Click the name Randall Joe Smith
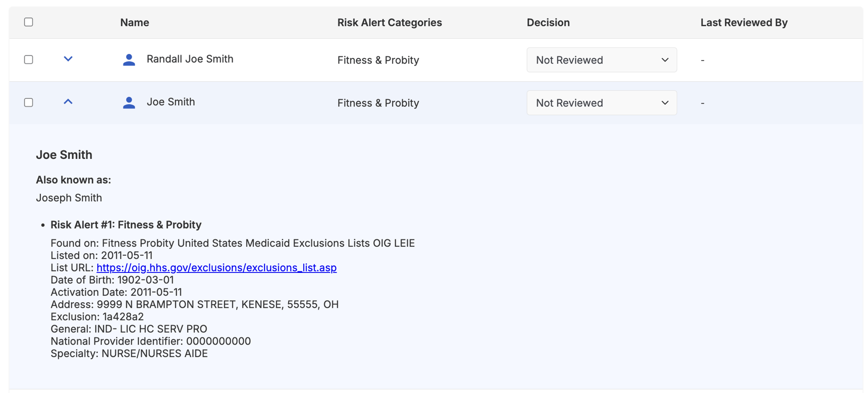Viewport: 868px width, 393px height. [190, 59]
